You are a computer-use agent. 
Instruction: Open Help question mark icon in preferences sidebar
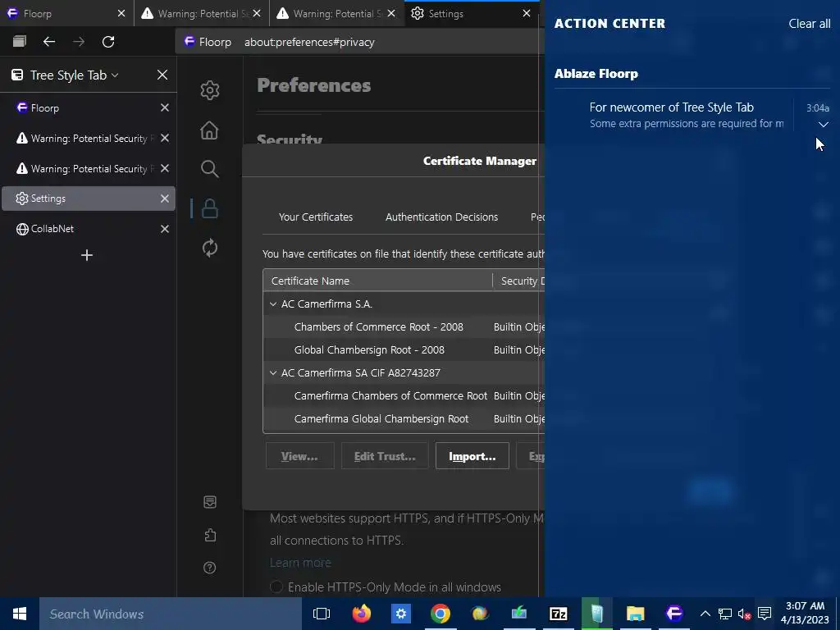[x=210, y=568]
